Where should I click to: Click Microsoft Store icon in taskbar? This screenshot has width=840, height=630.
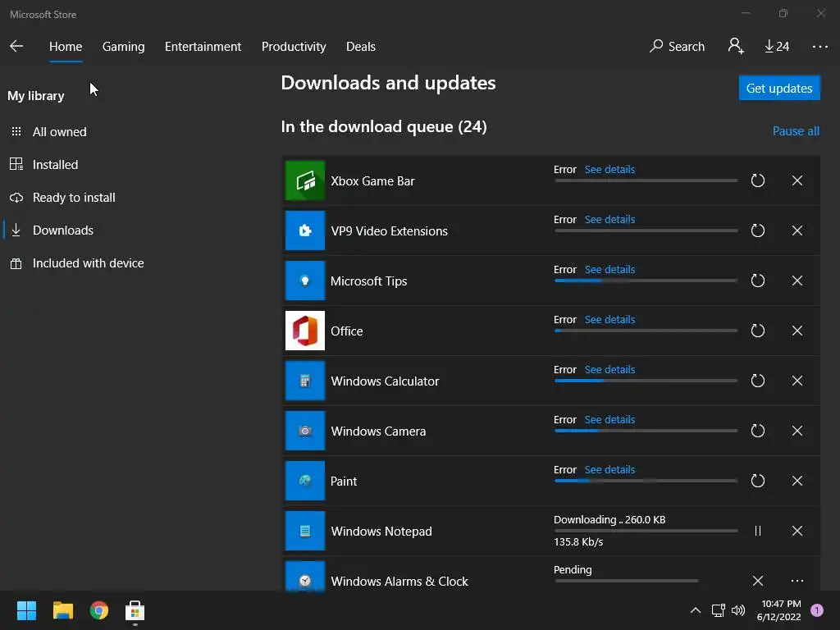135,610
